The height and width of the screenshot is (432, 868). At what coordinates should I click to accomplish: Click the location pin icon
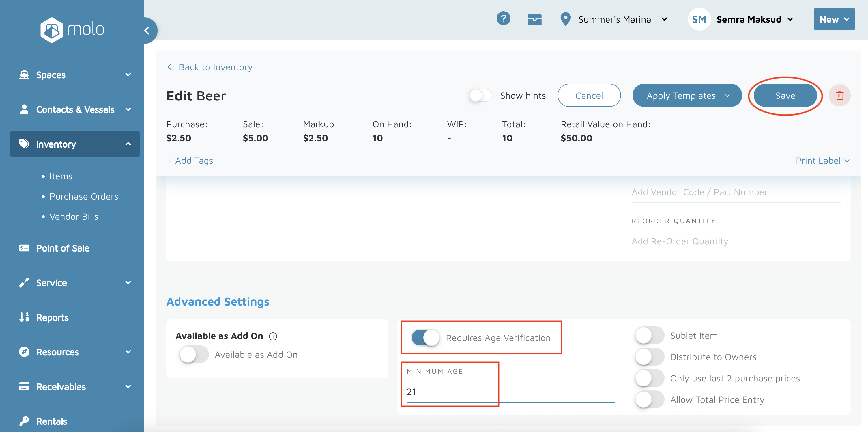point(565,19)
